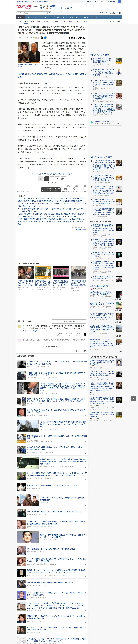The image size is (138, 644).
Task: React with 新しい視点 exclamation icon
Action: coord(83,189)
